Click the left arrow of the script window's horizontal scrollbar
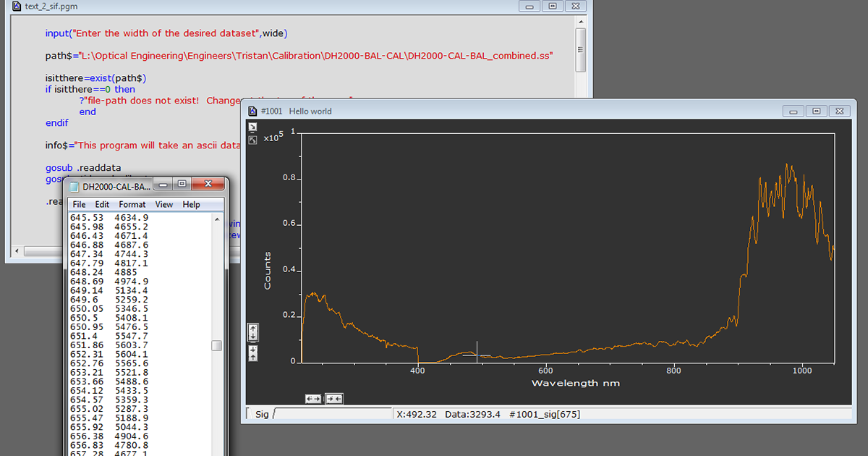This screenshot has height=456, width=868. [16, 251]
